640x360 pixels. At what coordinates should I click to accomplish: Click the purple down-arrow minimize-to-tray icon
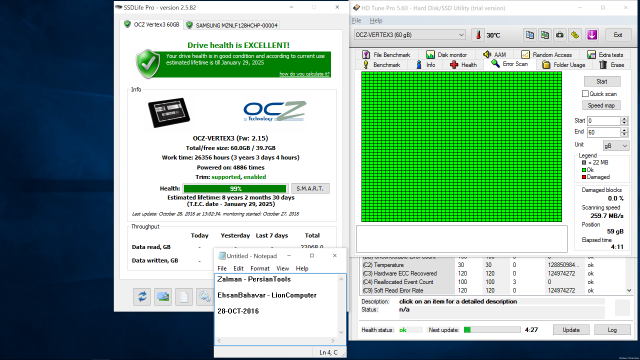point(592,35)
